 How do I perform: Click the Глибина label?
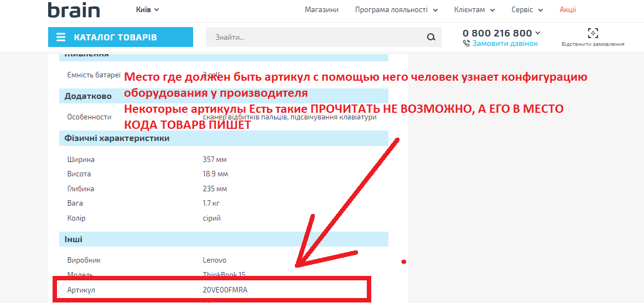point(81,189)
